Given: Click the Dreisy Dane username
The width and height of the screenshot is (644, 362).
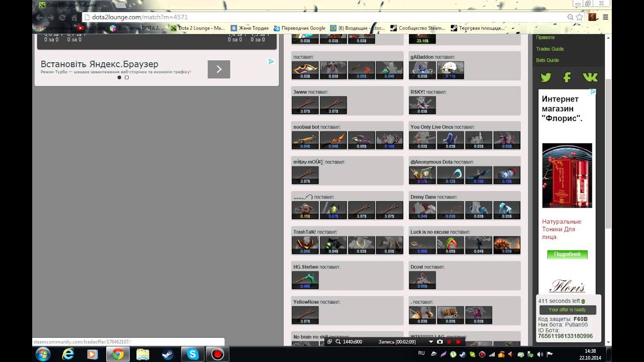Looking at the screenshot, I should pyautogui.click(x=423, y=197).
